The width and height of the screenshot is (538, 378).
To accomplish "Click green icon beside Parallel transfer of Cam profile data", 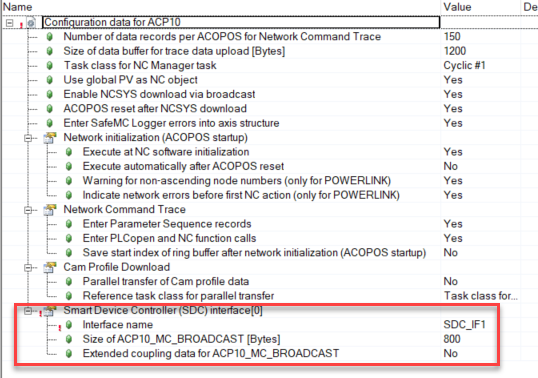I will pos(69,282).
